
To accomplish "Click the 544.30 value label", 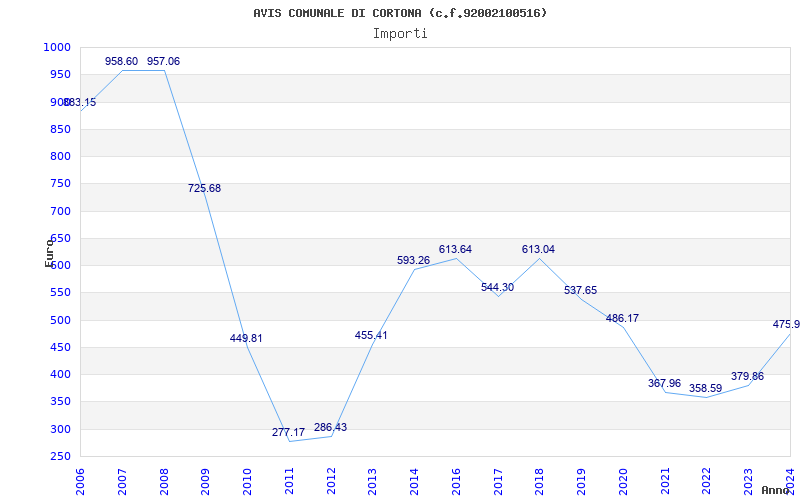I will tap(497, 287).
